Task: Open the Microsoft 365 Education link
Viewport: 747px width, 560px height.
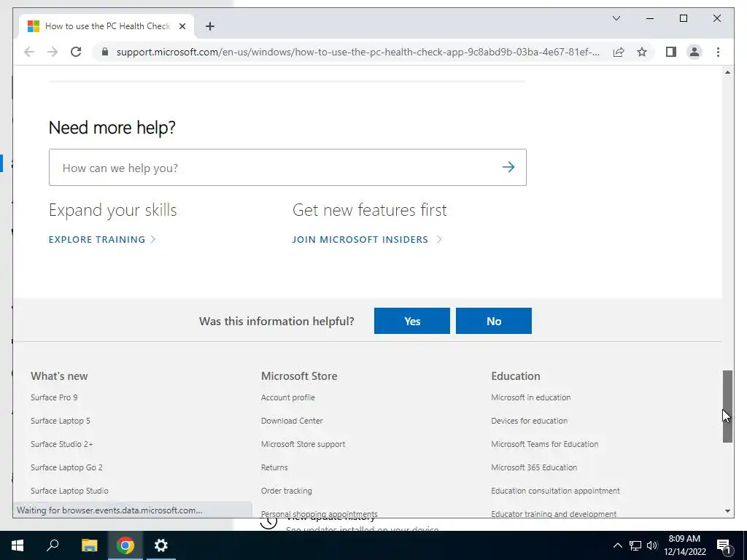Action: pos(534,467)
